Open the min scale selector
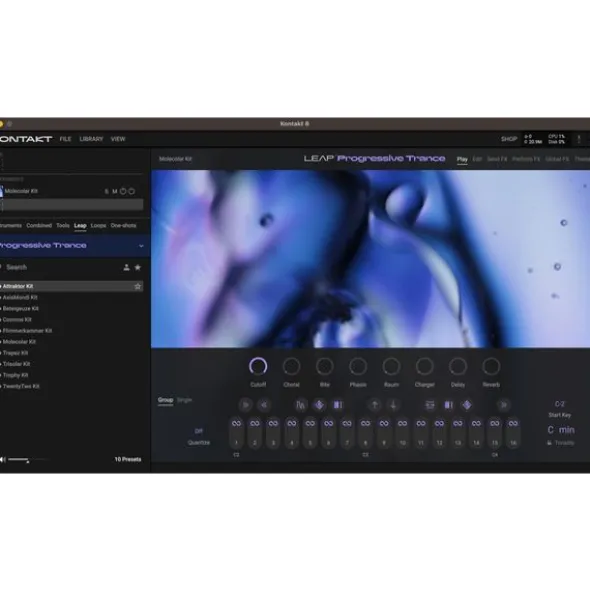The image size is (590, 591). [567, 430]
